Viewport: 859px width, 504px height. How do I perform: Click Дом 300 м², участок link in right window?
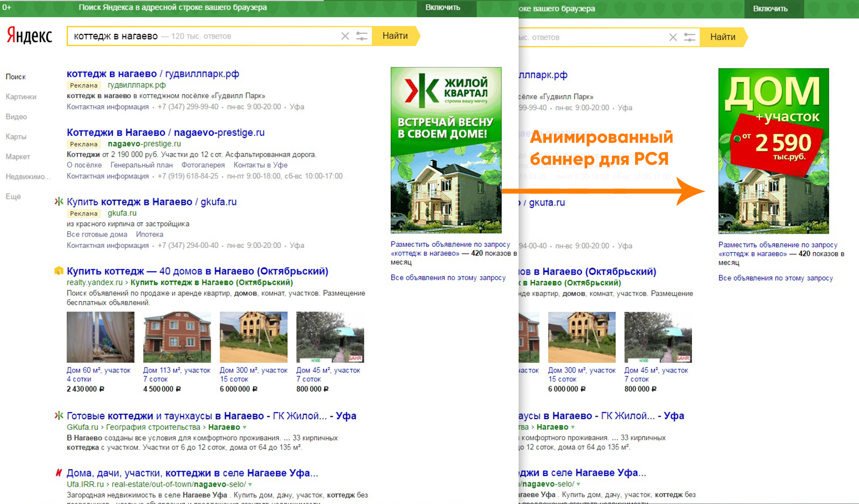click(x=582, y=375)
